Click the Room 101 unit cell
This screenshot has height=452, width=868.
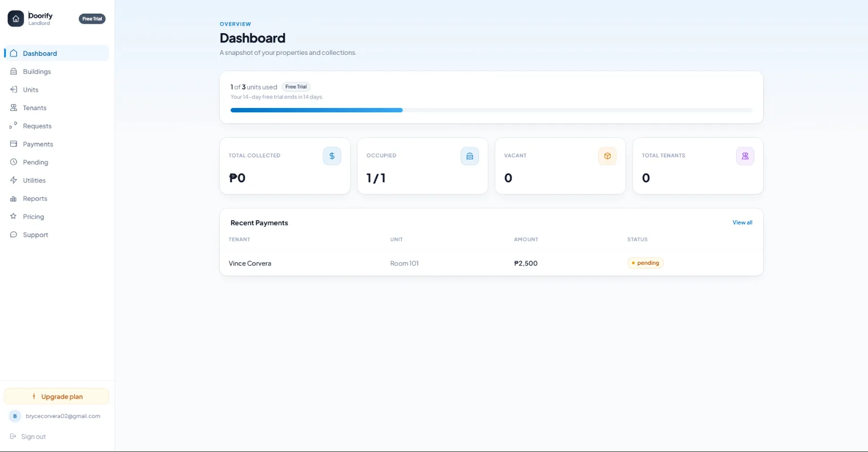404,263
